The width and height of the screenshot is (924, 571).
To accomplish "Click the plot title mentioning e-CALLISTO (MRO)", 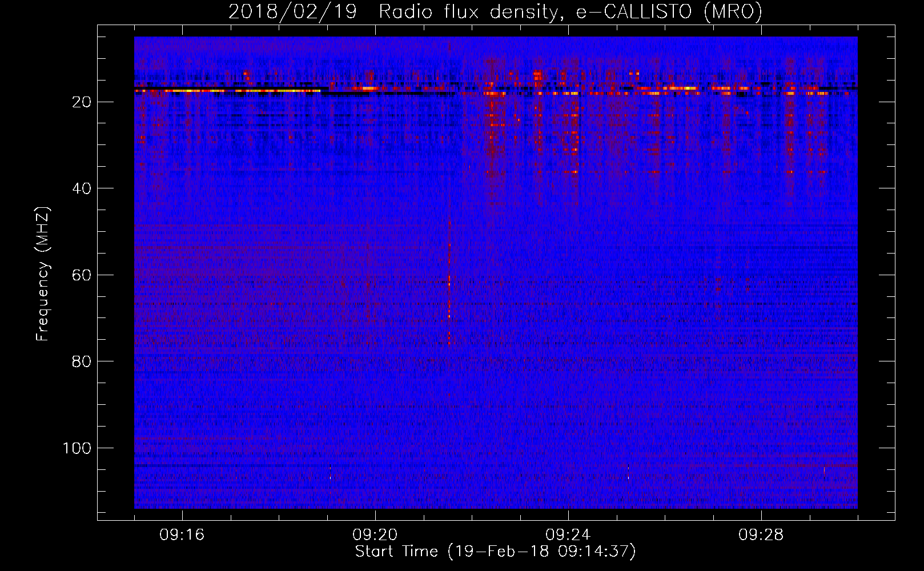I will pyautogui.click(x=495, y=11).
